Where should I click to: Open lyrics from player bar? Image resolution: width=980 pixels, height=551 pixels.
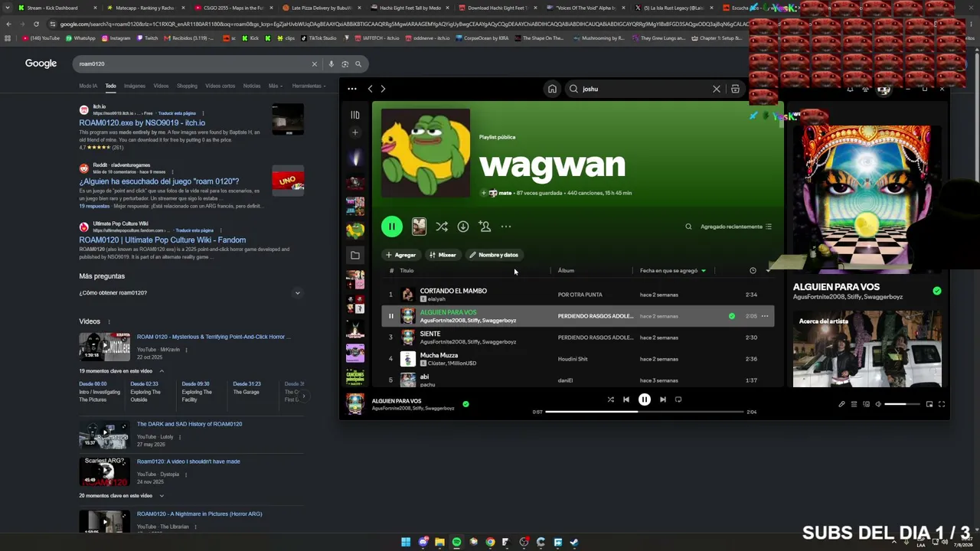point(841,404)
